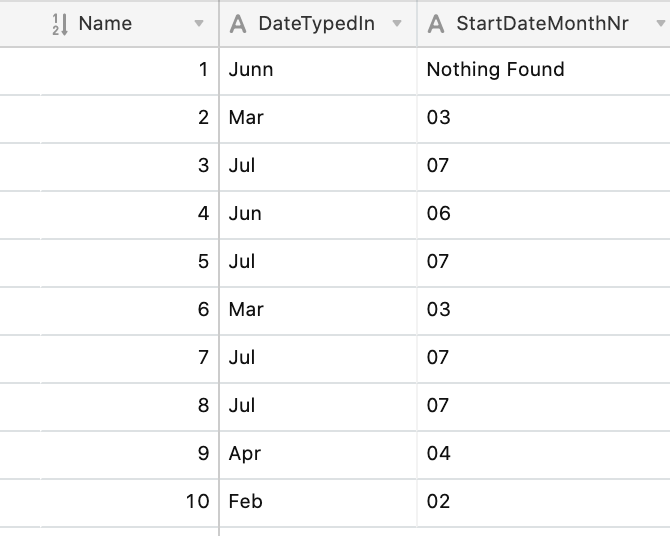Select the Name column header label
The image size is (670, 536).
click(105, 24)
